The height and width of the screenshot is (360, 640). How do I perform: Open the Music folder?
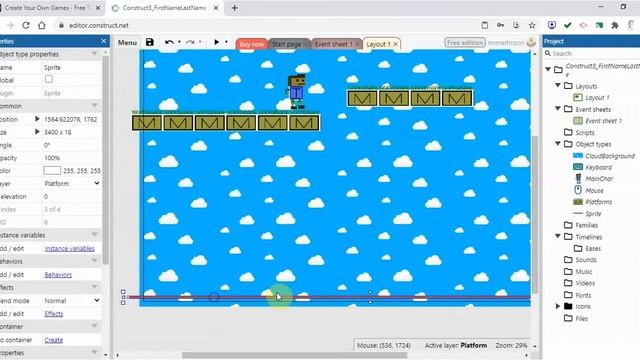pos(584,272)
